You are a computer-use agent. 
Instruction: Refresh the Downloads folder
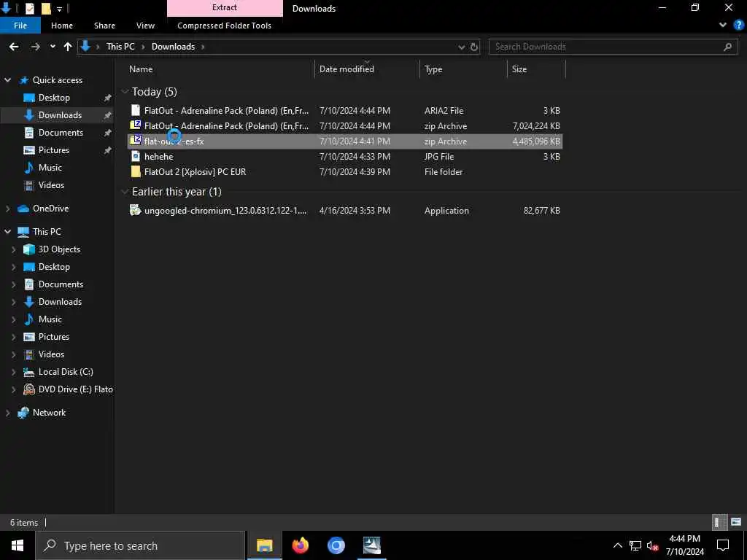pyautogui.click(x=474, y=47)
